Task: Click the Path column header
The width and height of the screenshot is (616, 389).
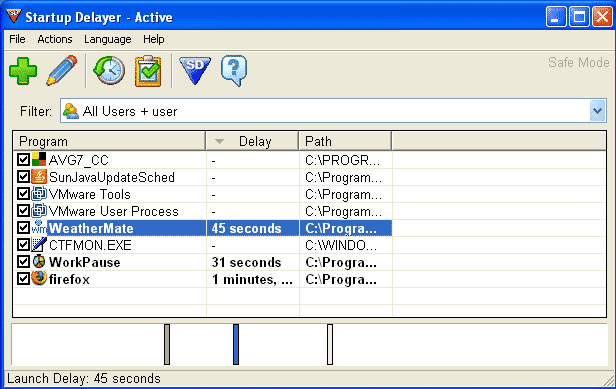Action: 345,141
